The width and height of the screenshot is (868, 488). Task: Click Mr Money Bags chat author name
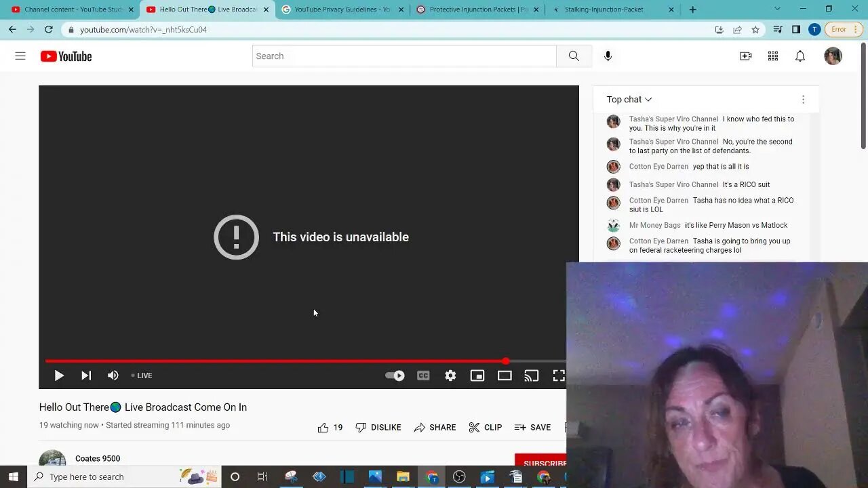click(655, 226)
